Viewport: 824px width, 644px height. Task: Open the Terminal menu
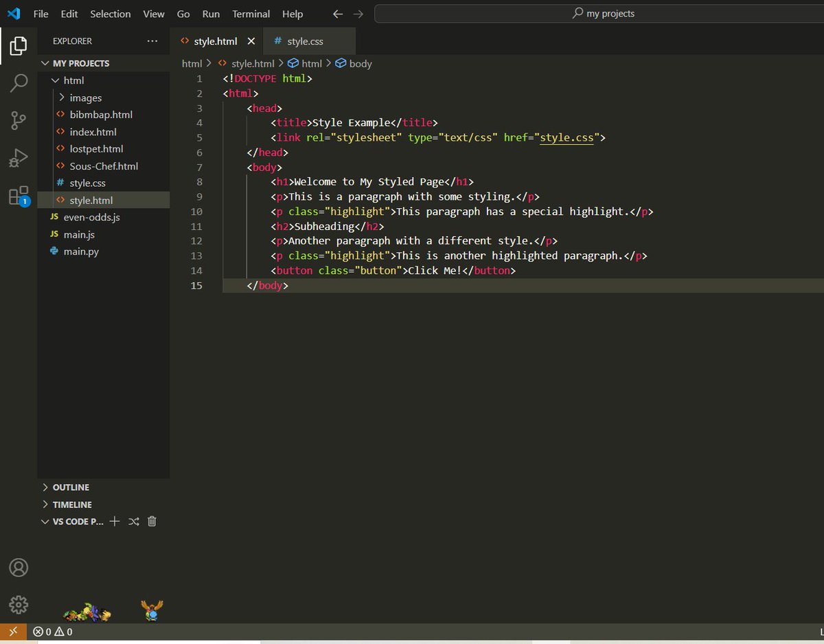pos(251,14)
